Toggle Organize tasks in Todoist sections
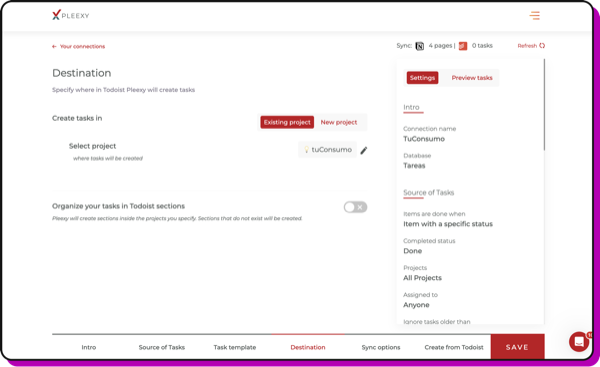 tap(355, 207)
